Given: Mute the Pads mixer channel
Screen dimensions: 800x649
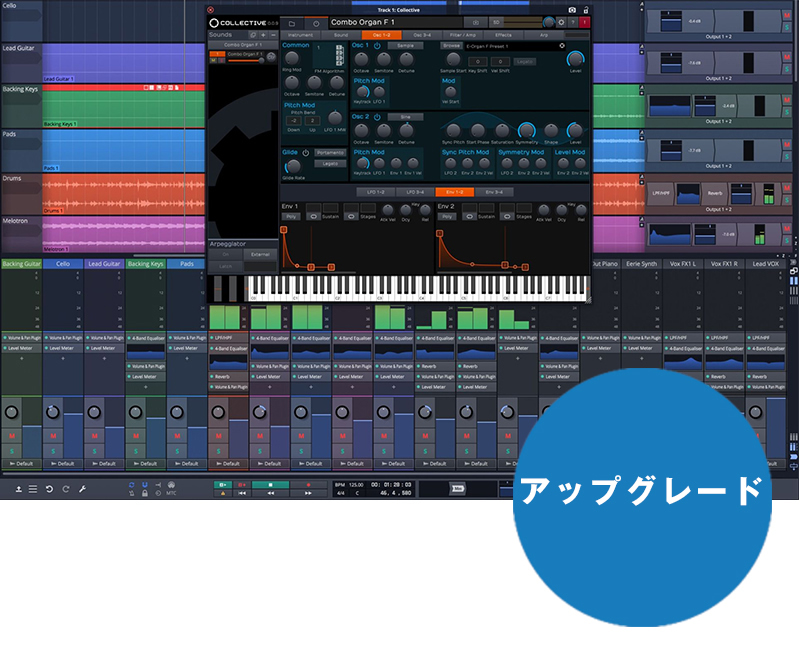Looking at the screenshot, I should [177, 436].
